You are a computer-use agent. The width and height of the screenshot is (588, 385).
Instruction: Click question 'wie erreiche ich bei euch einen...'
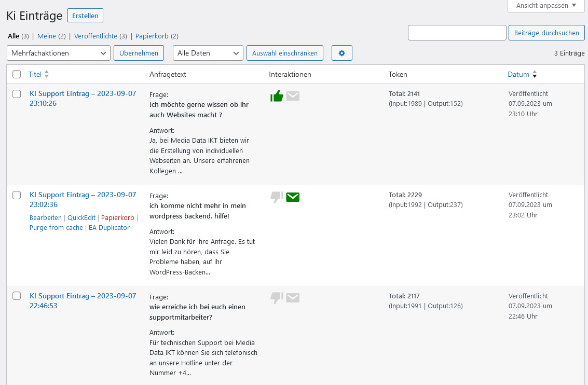(197, 312)
